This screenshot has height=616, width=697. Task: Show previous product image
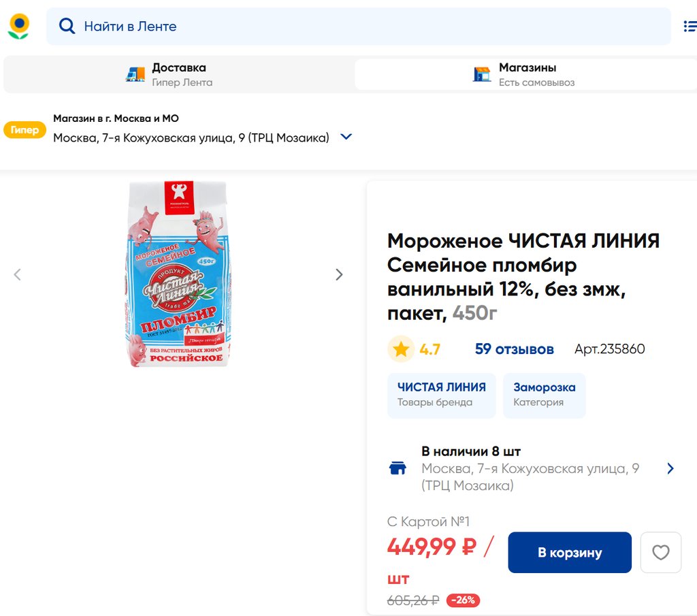click(x=18, y=274)
